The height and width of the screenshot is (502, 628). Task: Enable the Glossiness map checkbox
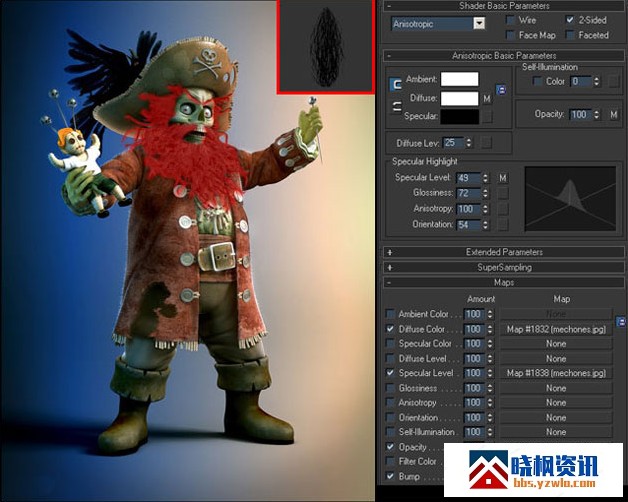point(390,388)
